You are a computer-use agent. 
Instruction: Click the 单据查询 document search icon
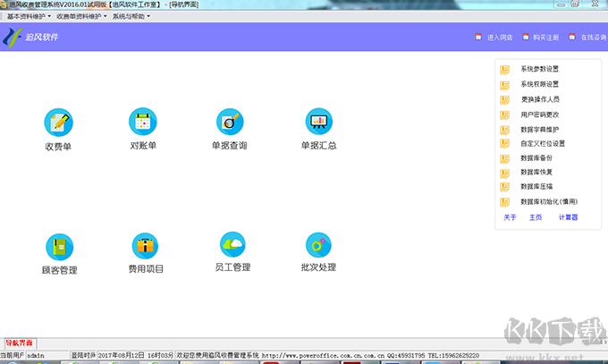(229, 121)
